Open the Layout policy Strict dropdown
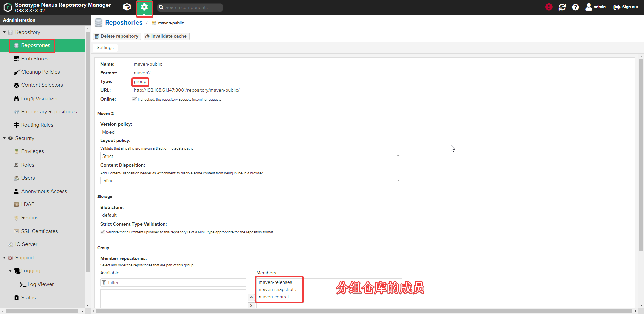 point(251,156)
